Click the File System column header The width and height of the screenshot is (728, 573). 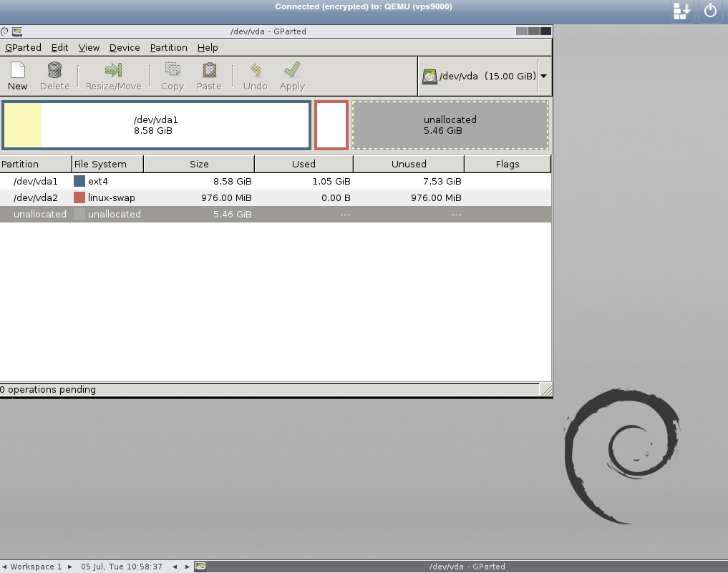(x=107, y=164)
